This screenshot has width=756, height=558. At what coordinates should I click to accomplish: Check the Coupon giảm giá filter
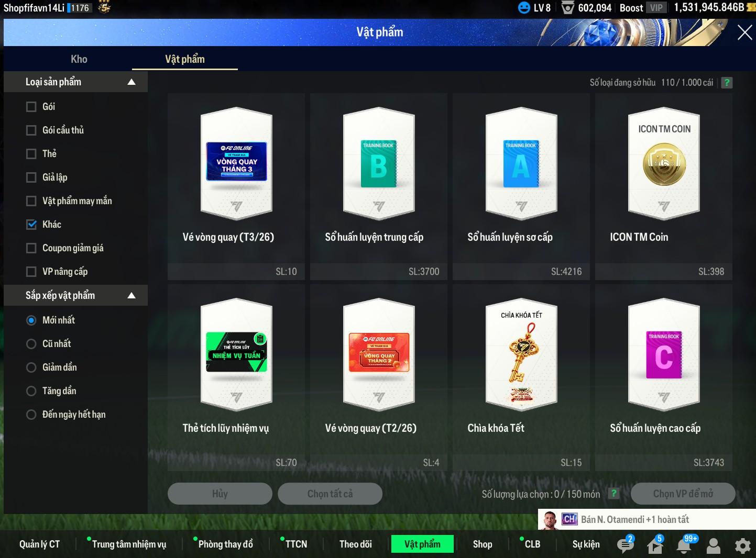[31, 248]
